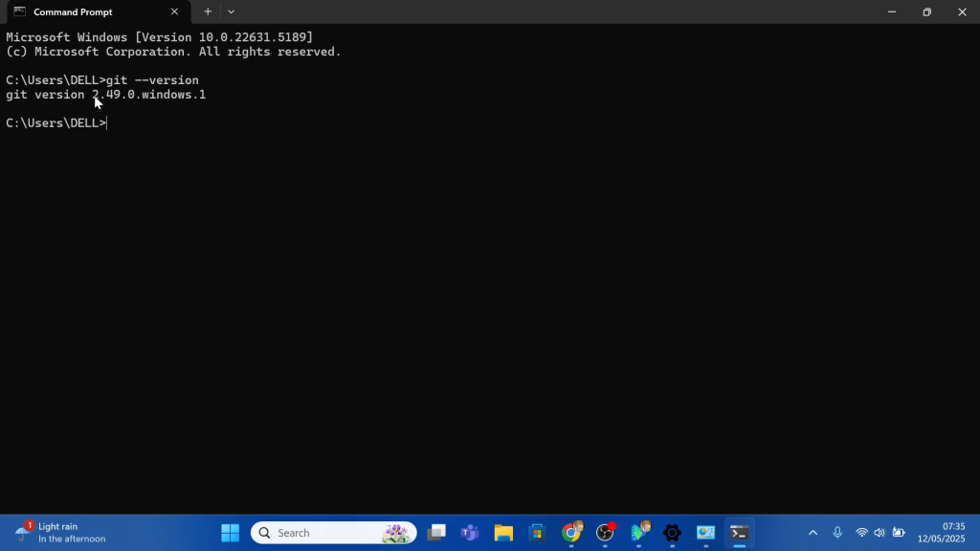Open Microsoft Teams from taskbar
This screenshot has height=551, width=980.
point(470,533)
